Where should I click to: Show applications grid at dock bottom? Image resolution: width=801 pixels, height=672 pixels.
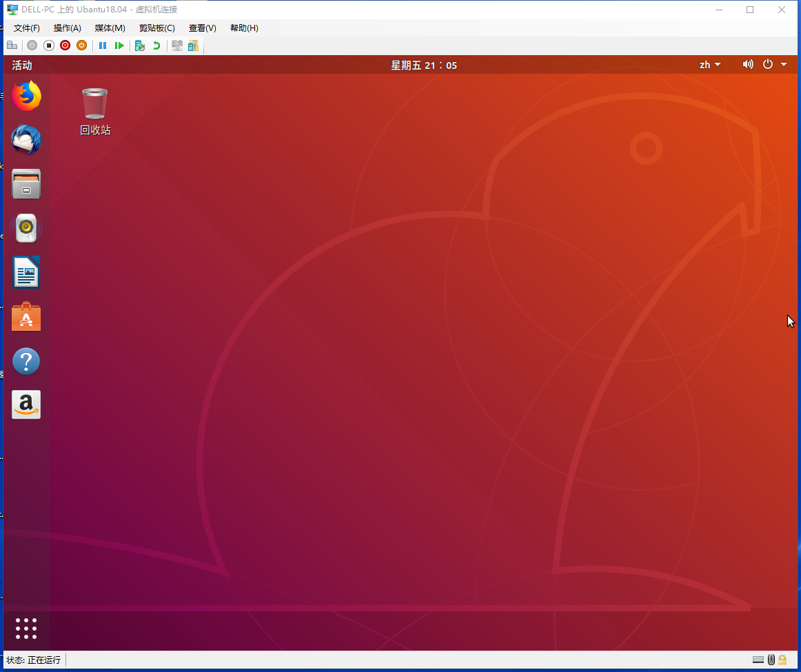point(26,628)
